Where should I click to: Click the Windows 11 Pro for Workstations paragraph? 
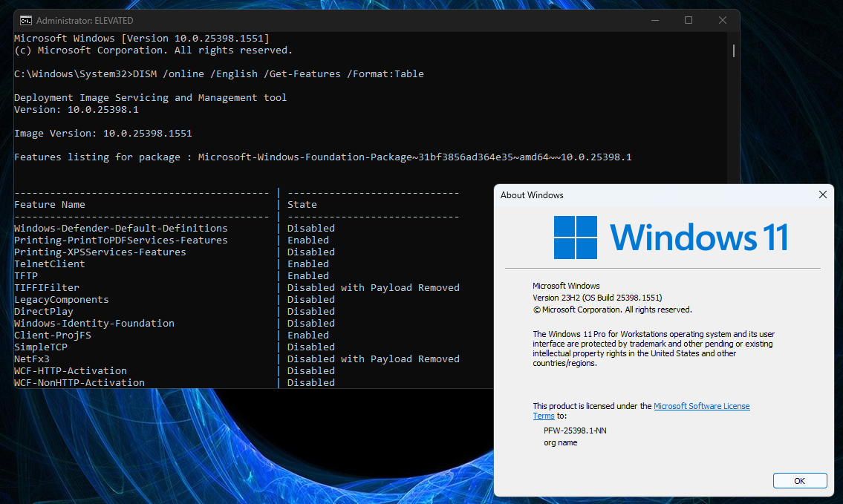coord(654,349)
